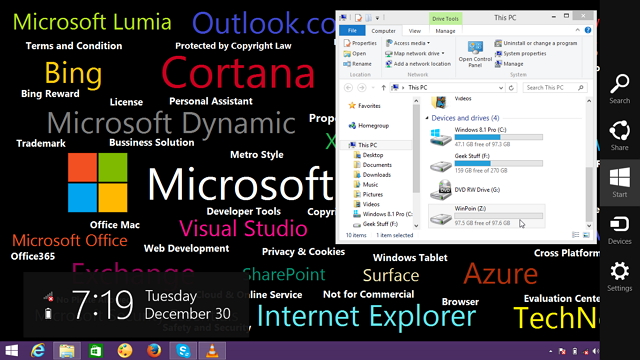Open Windows Store from taskbar
This screenshot has height=360, width=640.
click(x=96, y=351)
